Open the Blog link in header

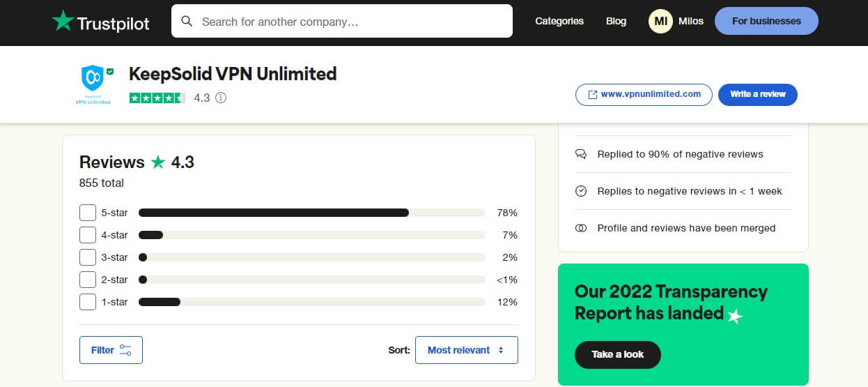pyautogui.click(x=616, y=21)
